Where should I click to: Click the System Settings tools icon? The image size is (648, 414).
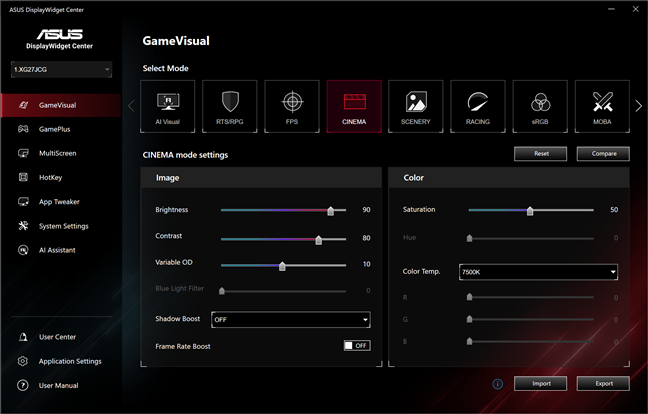point(23,226)
